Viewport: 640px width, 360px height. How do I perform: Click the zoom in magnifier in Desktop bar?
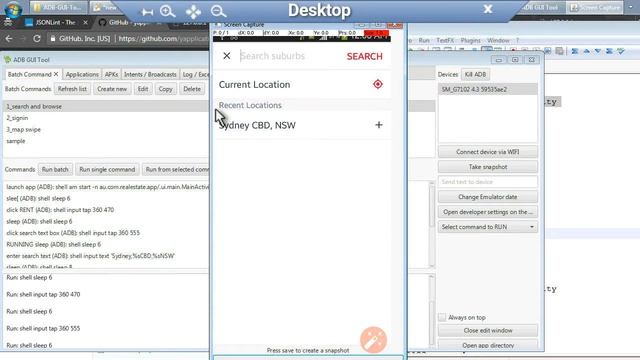pos(167,11)
